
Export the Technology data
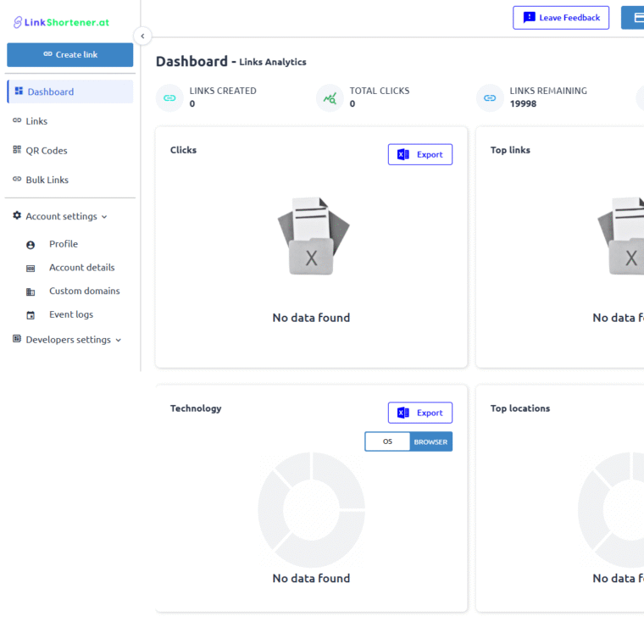[420, 413]
